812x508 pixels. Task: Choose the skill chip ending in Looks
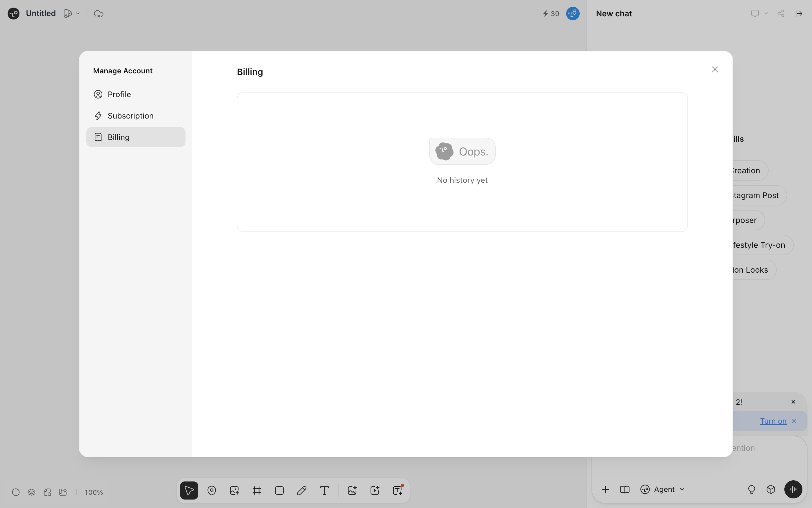coord(754,270)
